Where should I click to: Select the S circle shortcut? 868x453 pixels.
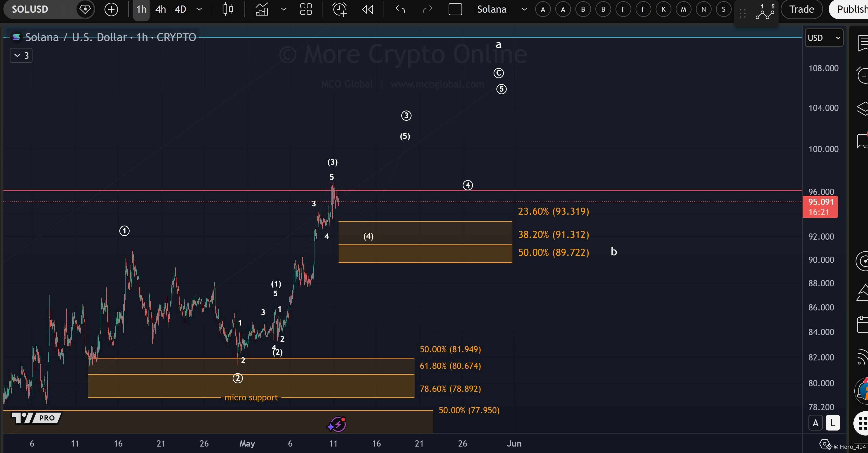coord(723,9)
